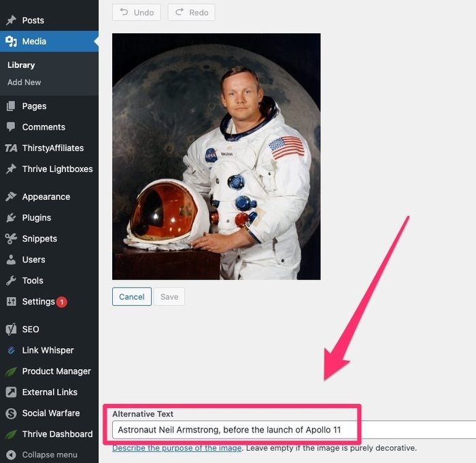The height and width of the screenshot is (463, 476).
Task: Collapse the admin sidebar menu
Action: point(49,455)
